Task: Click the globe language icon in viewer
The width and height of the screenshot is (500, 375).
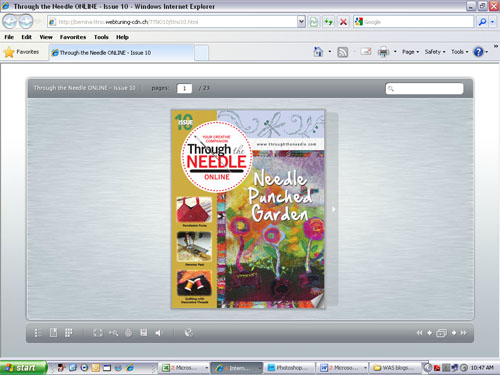Action: (188, 333)
